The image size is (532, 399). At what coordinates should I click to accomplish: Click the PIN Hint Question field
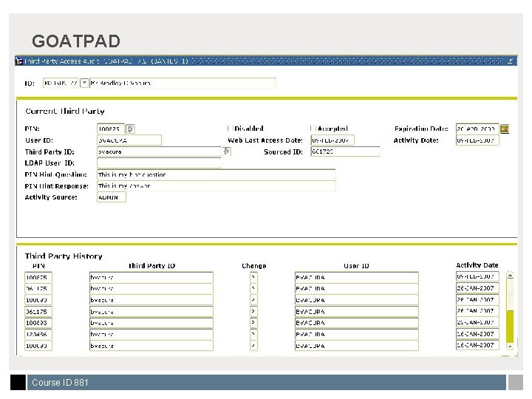(x=216, y=174)
